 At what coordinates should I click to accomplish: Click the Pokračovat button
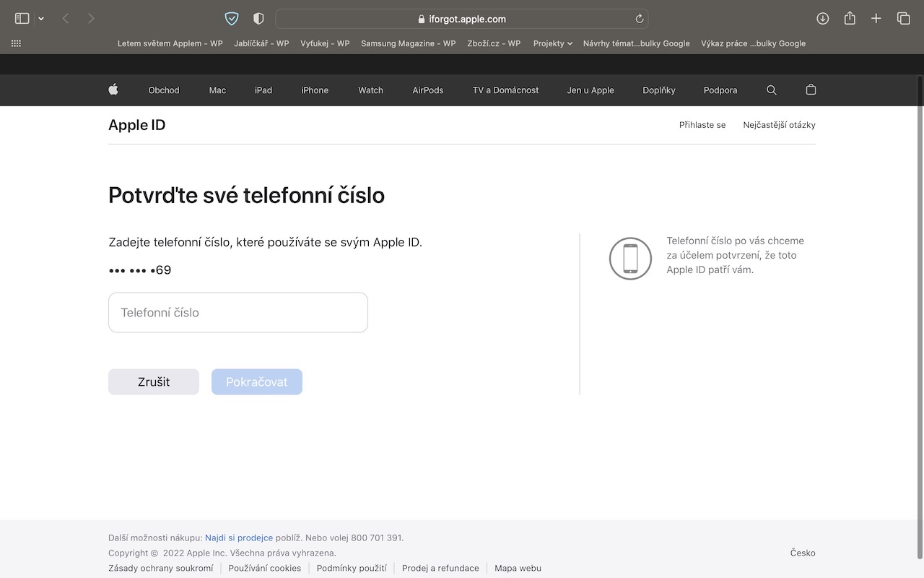click(x=257, y=382)
